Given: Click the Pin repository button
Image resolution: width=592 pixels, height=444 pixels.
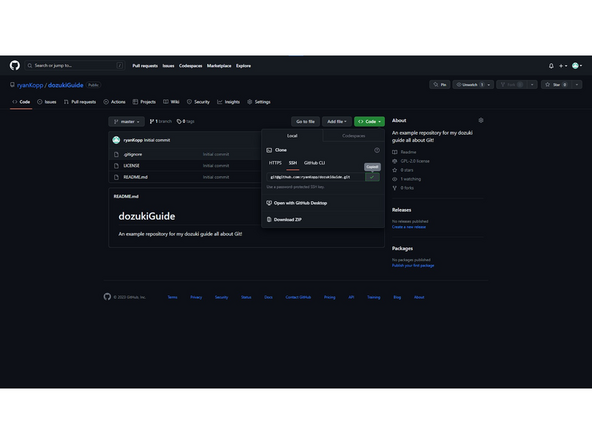Looking at the screenshot, I should [440, 85].
